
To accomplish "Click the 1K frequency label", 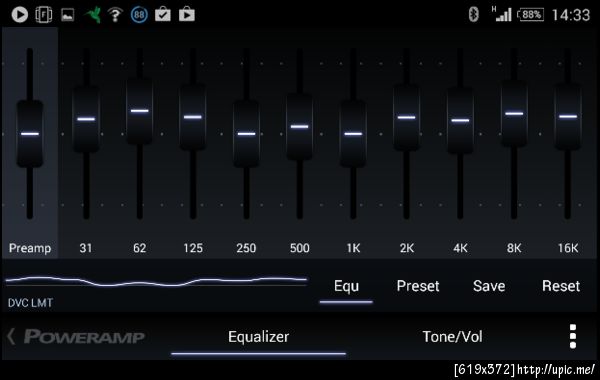I will 353,248.
